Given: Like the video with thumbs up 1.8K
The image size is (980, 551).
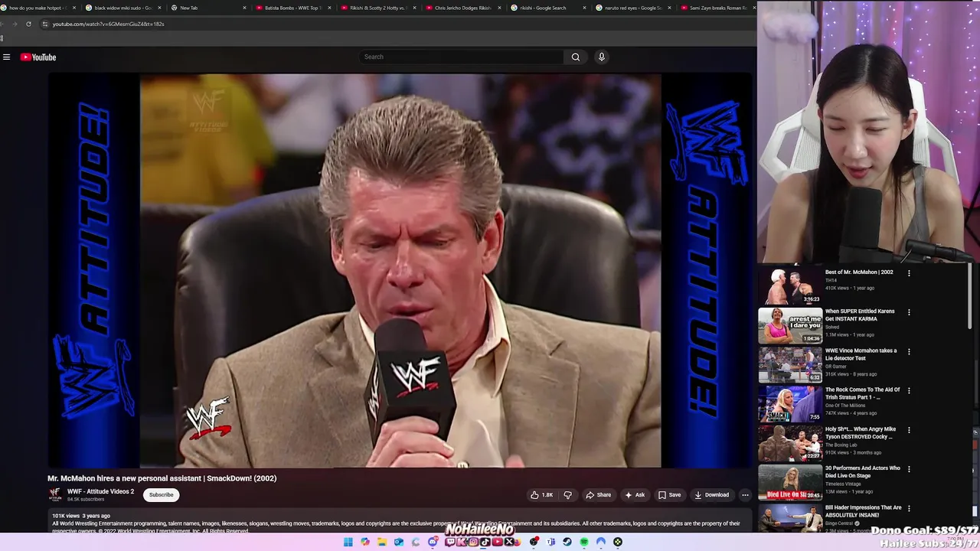Looking at the screenshot, I should [541, 495].
